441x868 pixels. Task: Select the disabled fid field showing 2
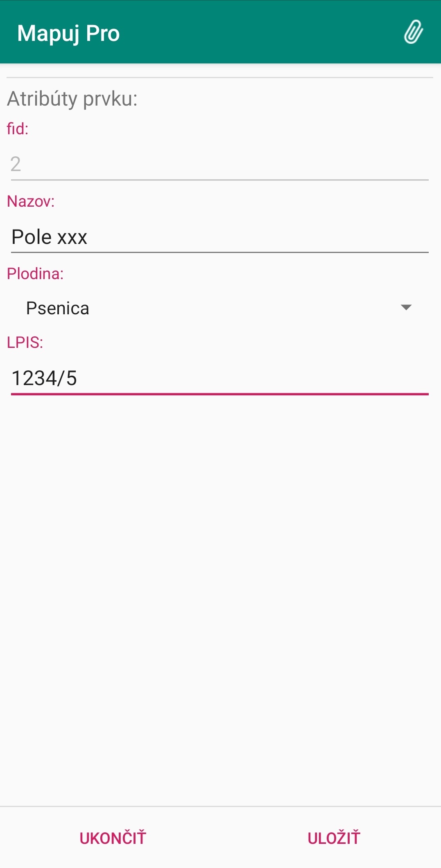(219, 164)
